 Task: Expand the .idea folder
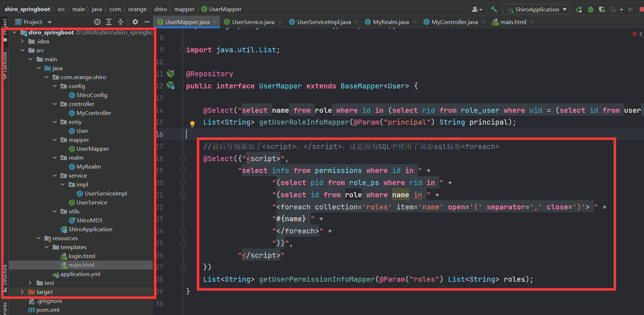pos(22,42)
